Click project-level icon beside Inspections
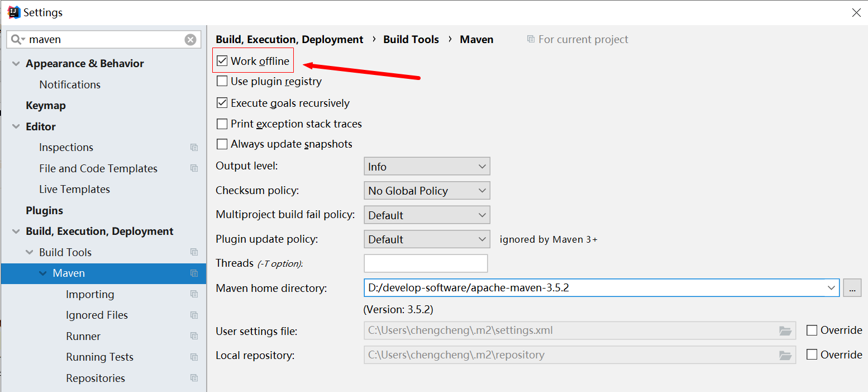868x392 pixels. [194, 148]
